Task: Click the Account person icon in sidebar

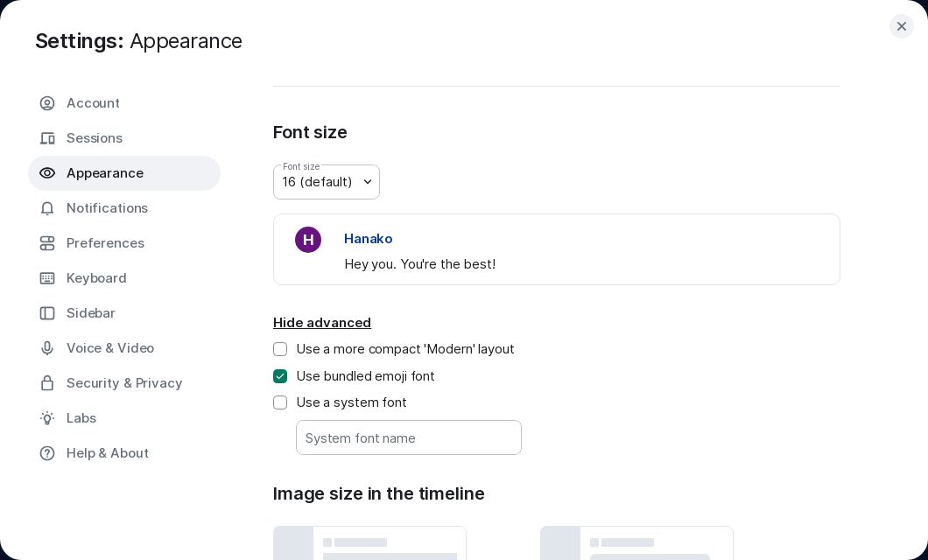Action: tap(47, 103)
